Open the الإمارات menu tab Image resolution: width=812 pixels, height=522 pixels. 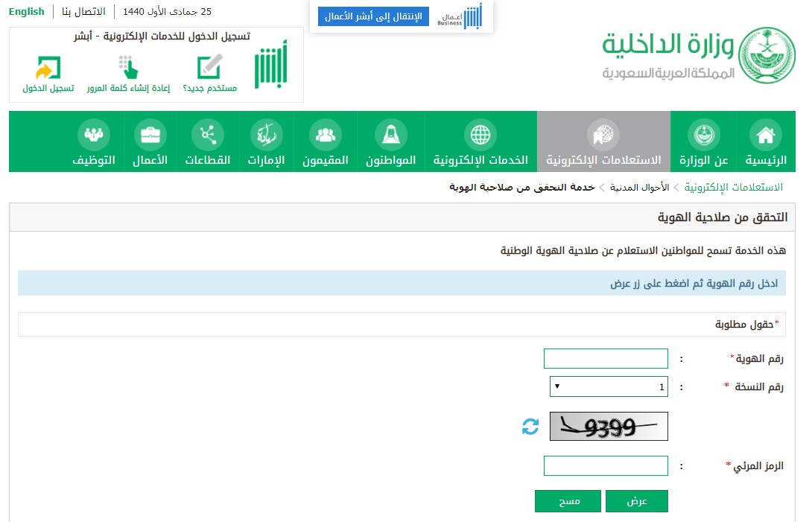point(266,141)
